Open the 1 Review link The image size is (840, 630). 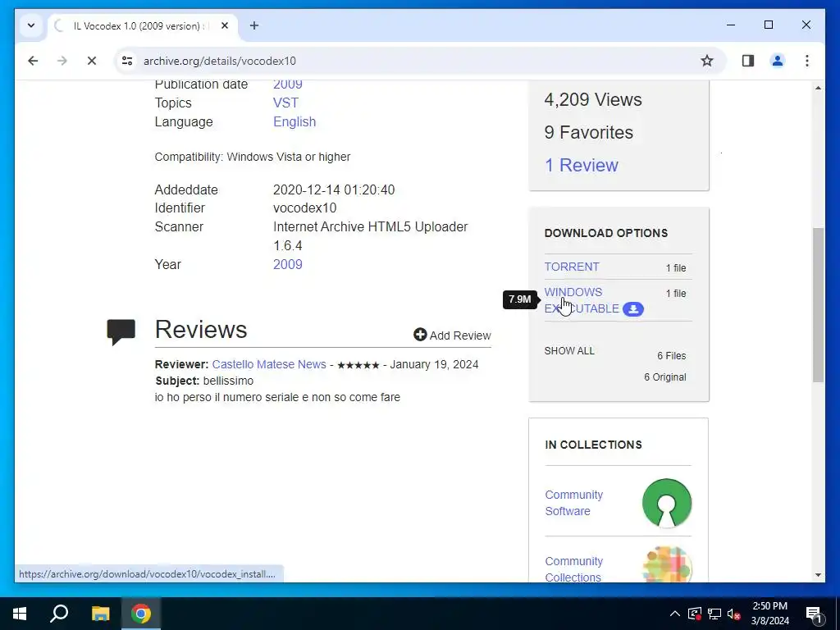tap(582, 165)
